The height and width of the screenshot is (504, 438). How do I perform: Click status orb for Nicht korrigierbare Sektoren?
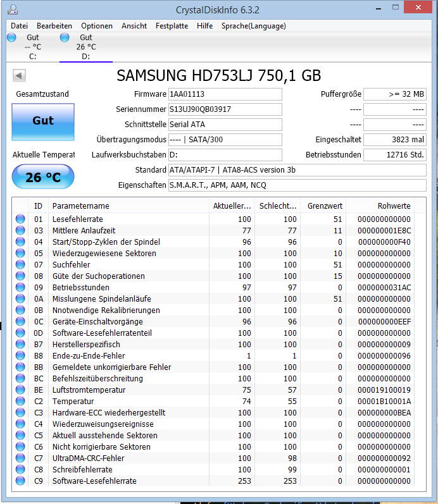(20, 447)
